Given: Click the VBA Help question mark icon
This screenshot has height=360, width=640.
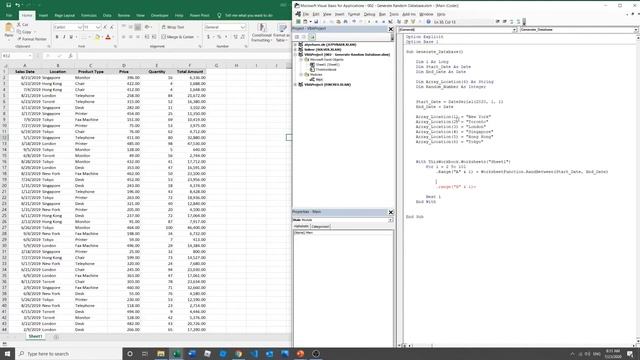Looking at the screenshot, I should pos(429,22).
